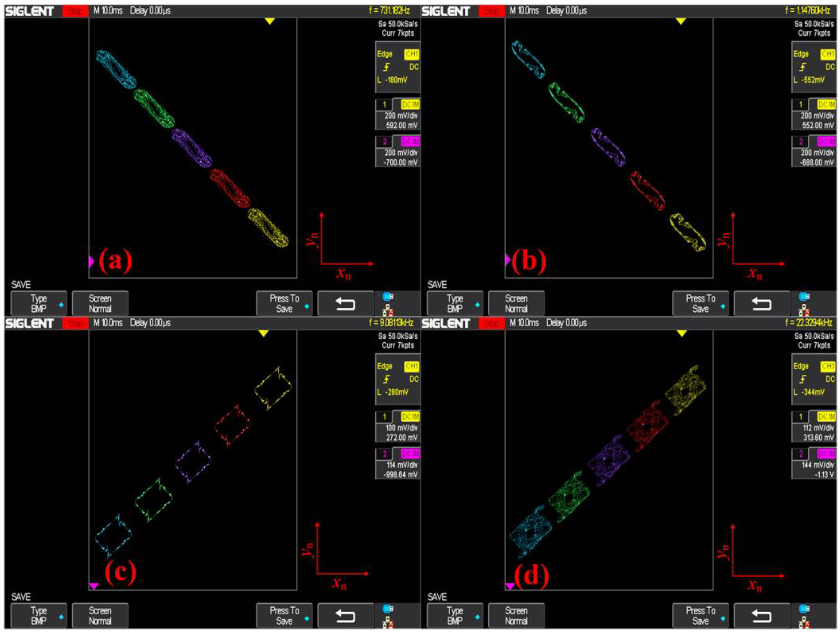This screenshot has height=633, width=840.
Task: Open channel 2 box showing -1.13 V offset
Action: coord(814,463)
